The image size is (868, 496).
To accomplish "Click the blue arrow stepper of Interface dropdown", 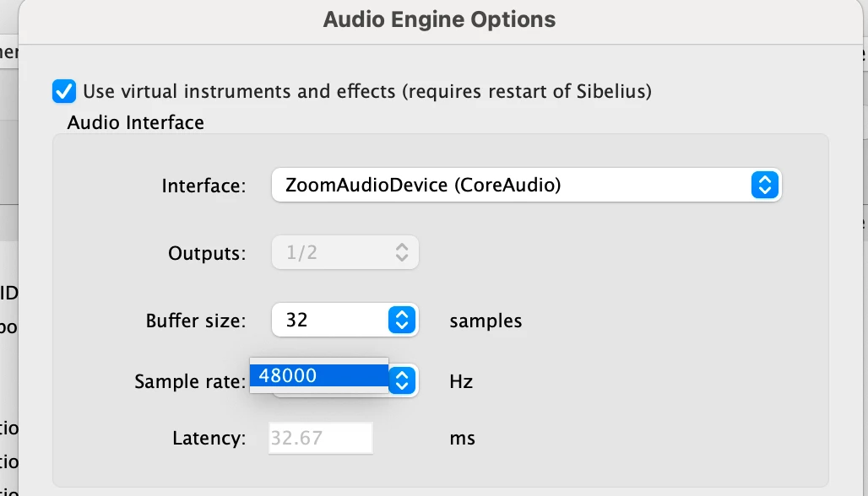I will (763, 185).
